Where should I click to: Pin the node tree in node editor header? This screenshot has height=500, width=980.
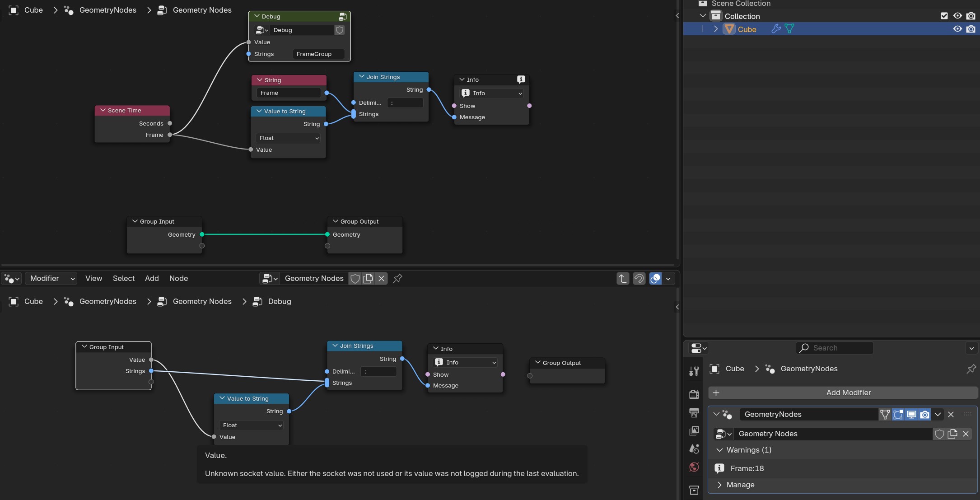(x=397, y=278)
